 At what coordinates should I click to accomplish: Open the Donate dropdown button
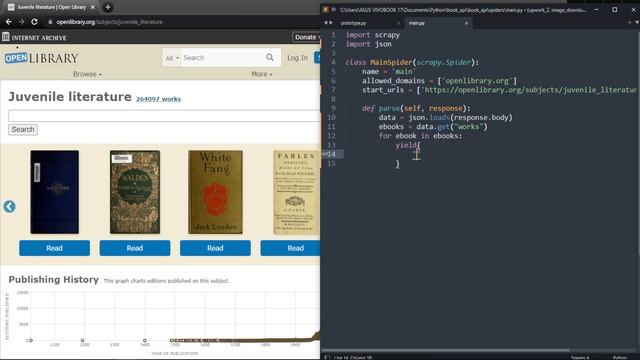pyautogui.click(x=307, y=37)
